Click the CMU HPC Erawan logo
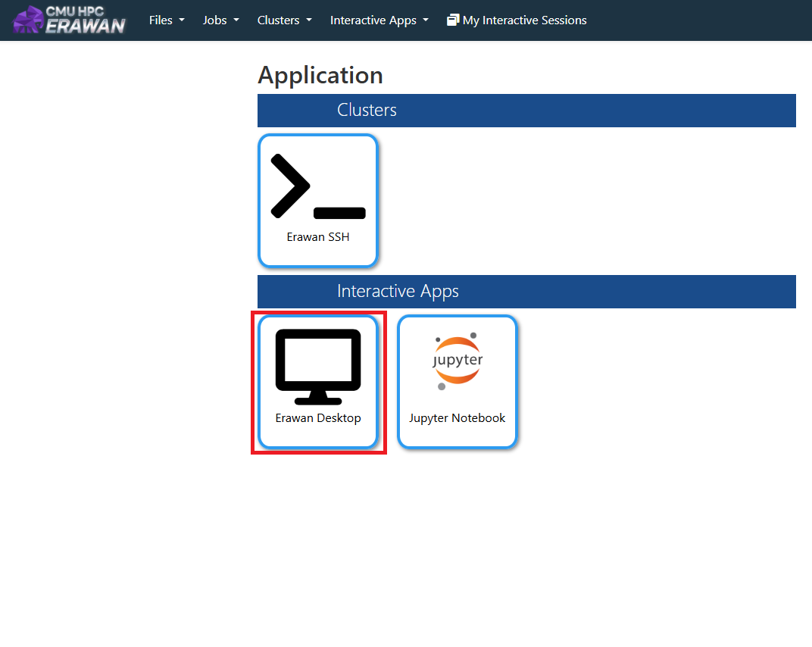The width and height of the screenshot is (812, 647). [x=70, y=20]
